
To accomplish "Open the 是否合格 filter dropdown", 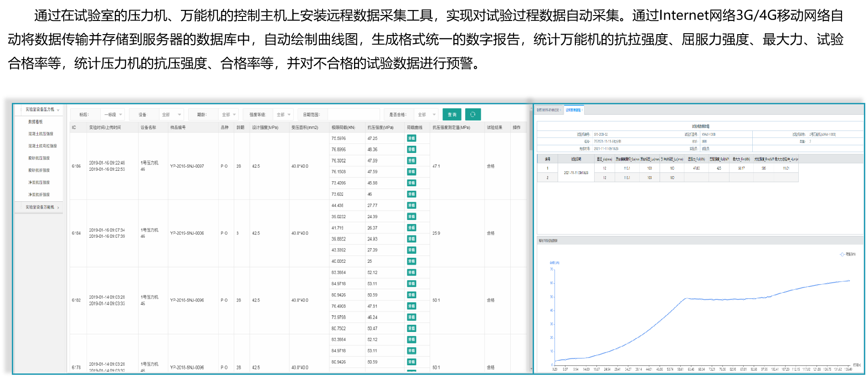I will (427, 115).
